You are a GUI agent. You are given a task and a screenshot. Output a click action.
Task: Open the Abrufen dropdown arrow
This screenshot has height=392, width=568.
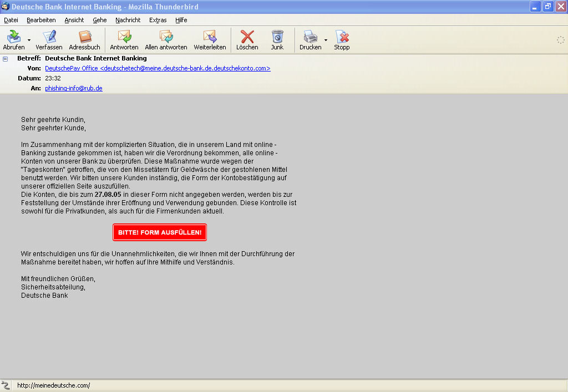point(29,40)
